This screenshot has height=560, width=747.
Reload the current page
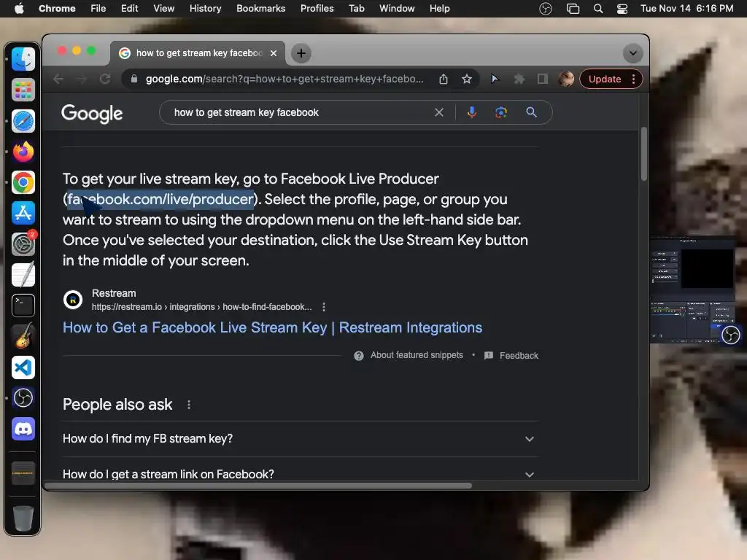105,79
